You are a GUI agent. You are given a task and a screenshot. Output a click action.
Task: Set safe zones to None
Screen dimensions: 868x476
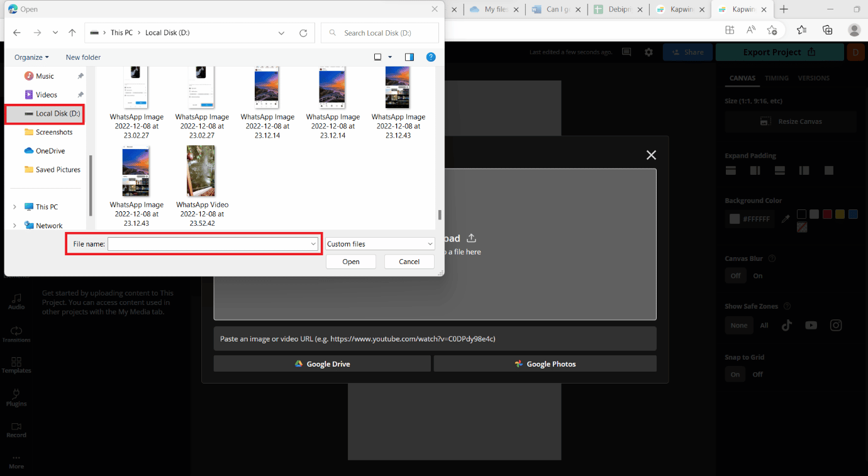point(739,325)
